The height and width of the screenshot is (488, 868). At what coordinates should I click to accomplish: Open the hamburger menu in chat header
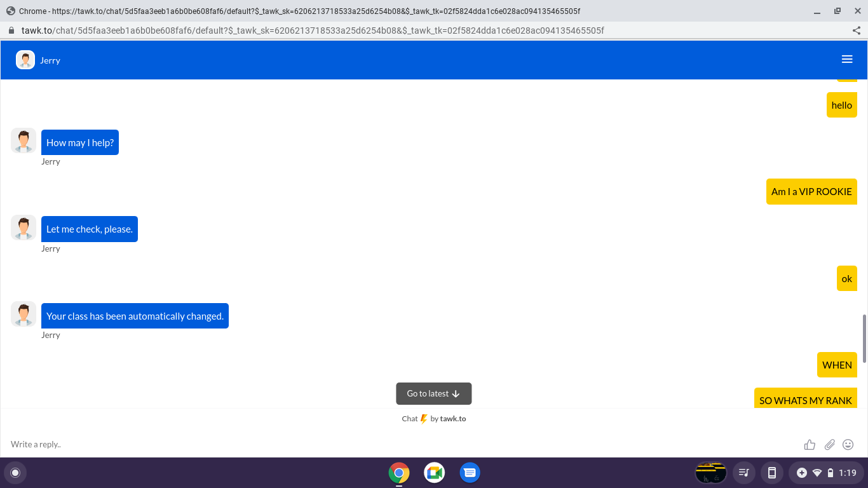tap(846, 59)
